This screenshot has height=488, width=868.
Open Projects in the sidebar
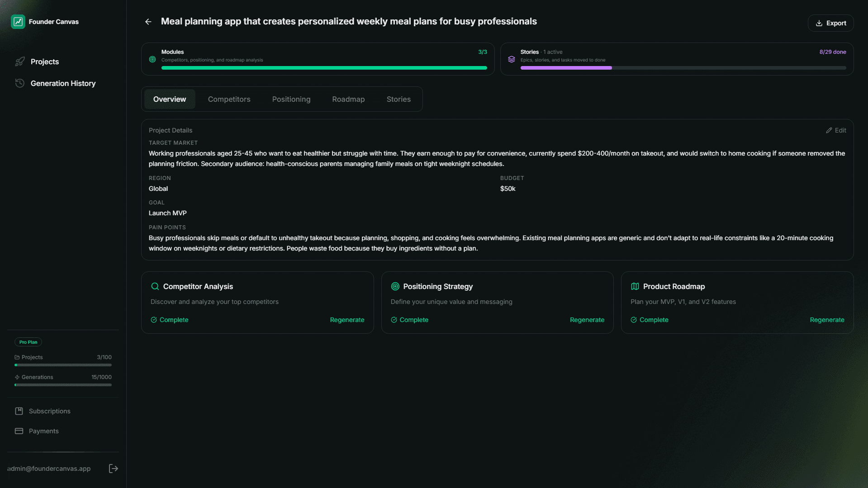click(x=45, y=62)
